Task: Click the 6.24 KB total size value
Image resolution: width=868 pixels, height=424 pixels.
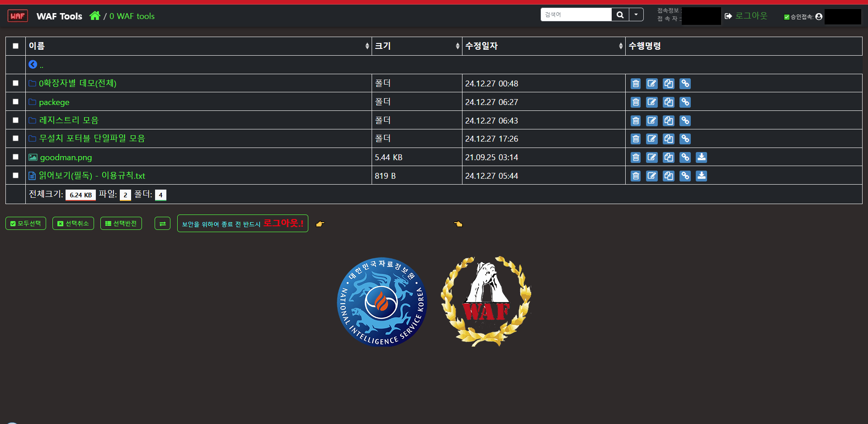Action: (80, 195)
